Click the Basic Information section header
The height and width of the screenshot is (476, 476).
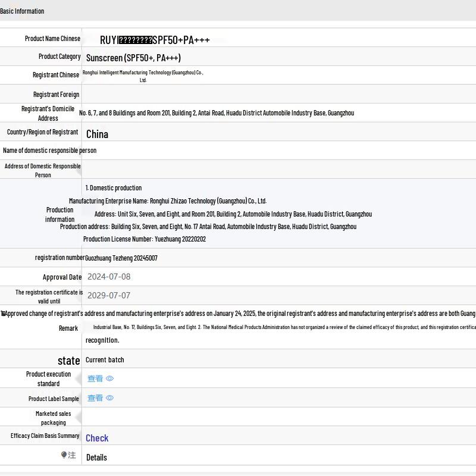pos(22,11)
